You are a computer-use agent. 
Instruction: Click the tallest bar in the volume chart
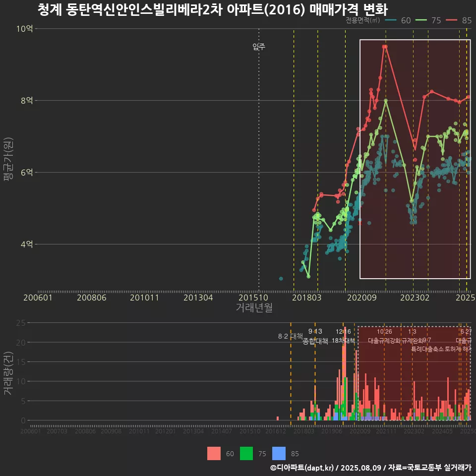pyautogui.click(x=345, y=374)
